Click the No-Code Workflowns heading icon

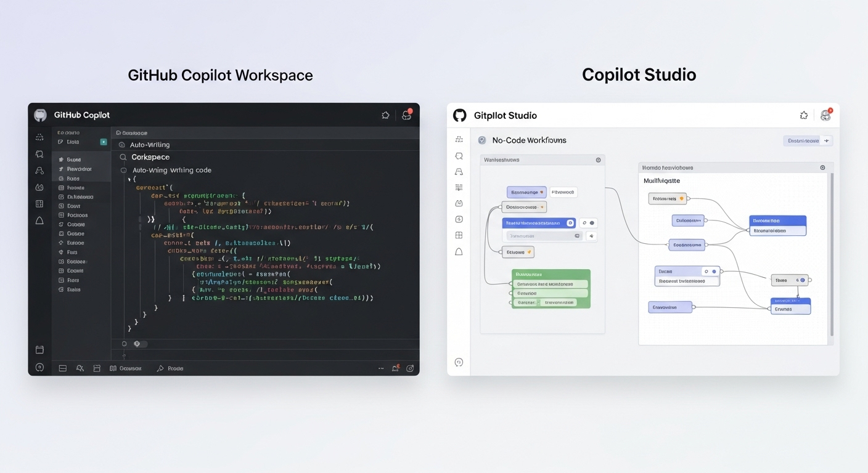point(482,140)
